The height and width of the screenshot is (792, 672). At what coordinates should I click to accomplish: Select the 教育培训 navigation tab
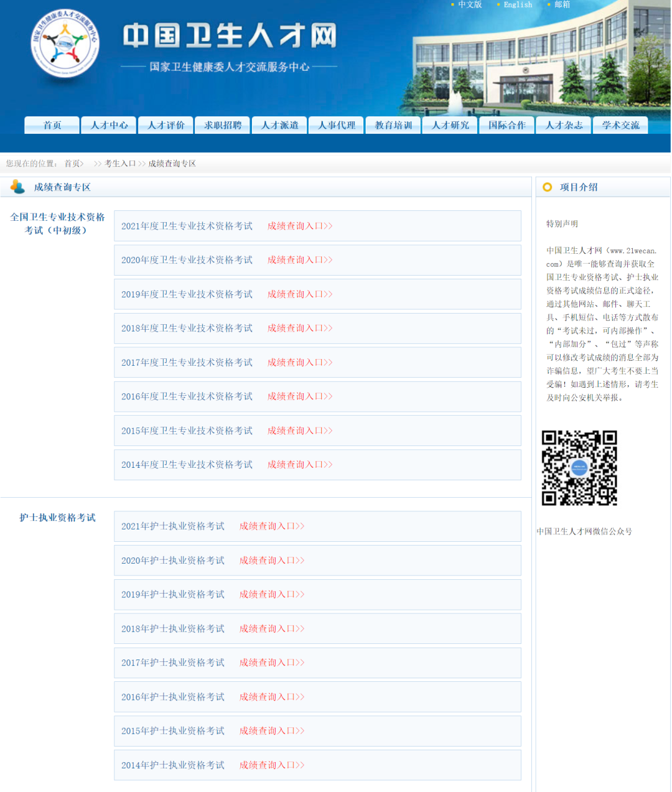tap(393, 125)
